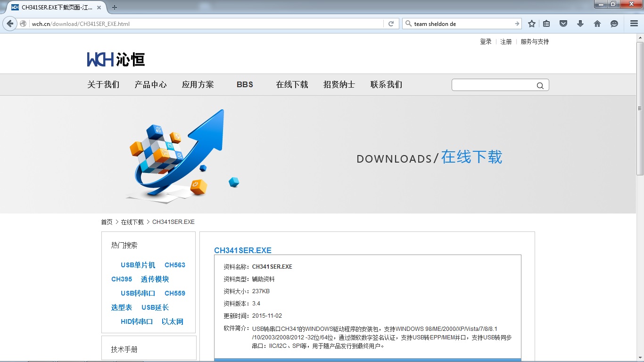Click the 热门搜索 sidebar heading
Viewport: 644px width, 362px height.
click(124, 245)
